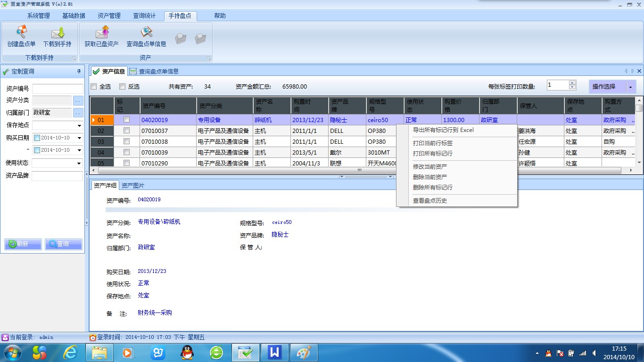Switch to the 资产图片 tab
Image resolution: width=644 pixels, height=362 pixels.
(x=132, y=186)
